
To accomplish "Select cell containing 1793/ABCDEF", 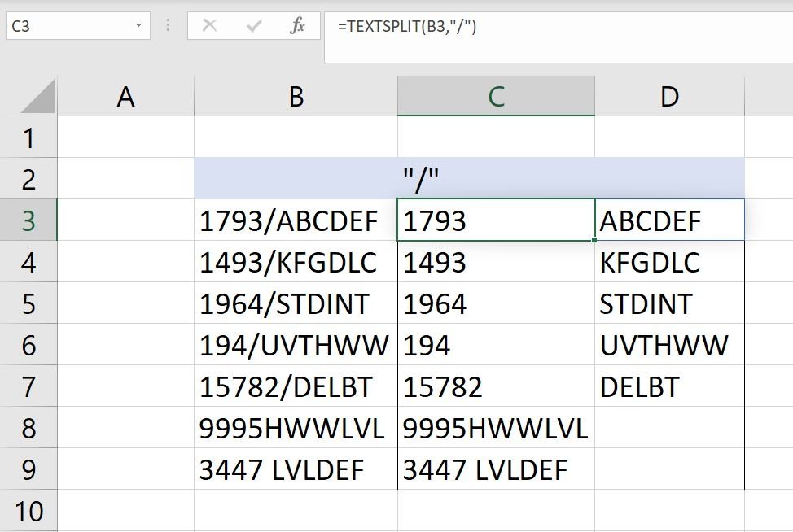I will click(x=296, y=220).
